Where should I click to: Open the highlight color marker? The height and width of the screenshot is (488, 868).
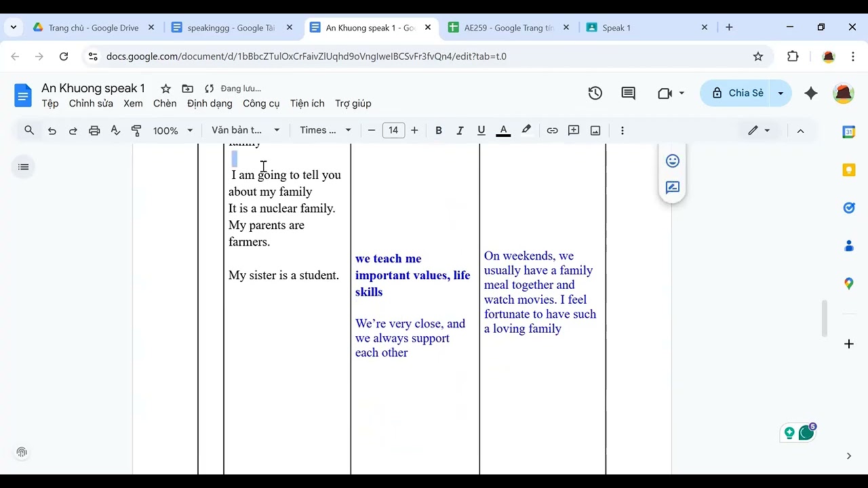click(526, 130)
